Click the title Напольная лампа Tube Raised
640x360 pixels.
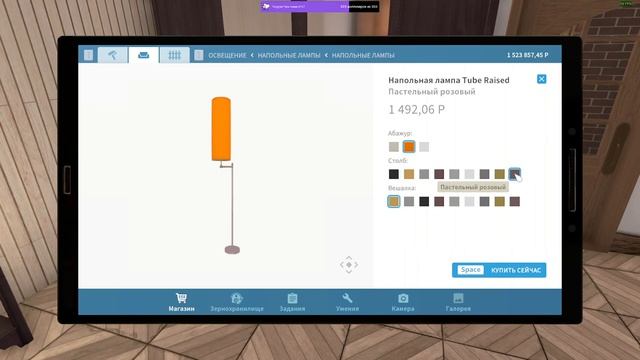click(x=449, y=80)
